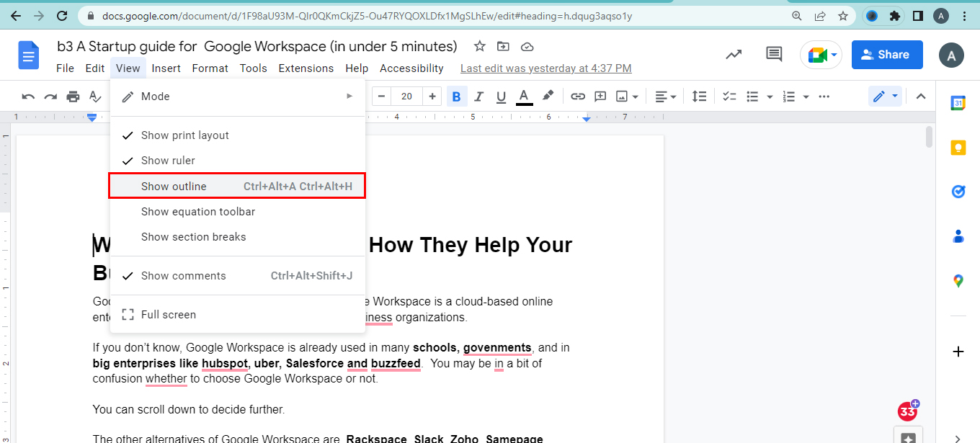The height and width of the screenshot is (443, 980).
Task: Uncheck Show print layout
Action: tap(238, 135)
